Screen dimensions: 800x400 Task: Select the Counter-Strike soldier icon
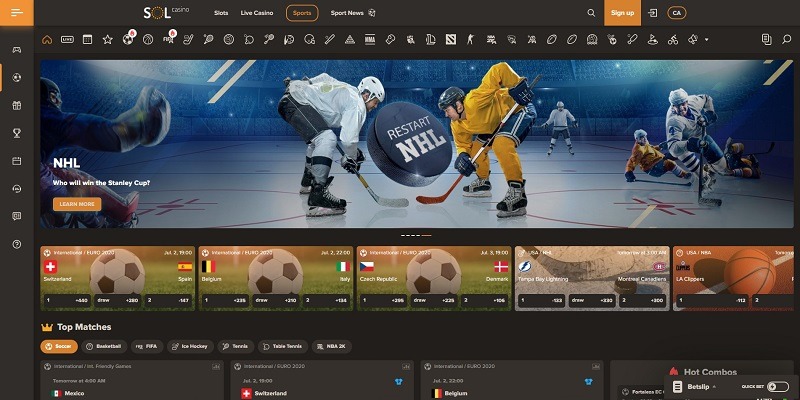(x=470, y=39)
